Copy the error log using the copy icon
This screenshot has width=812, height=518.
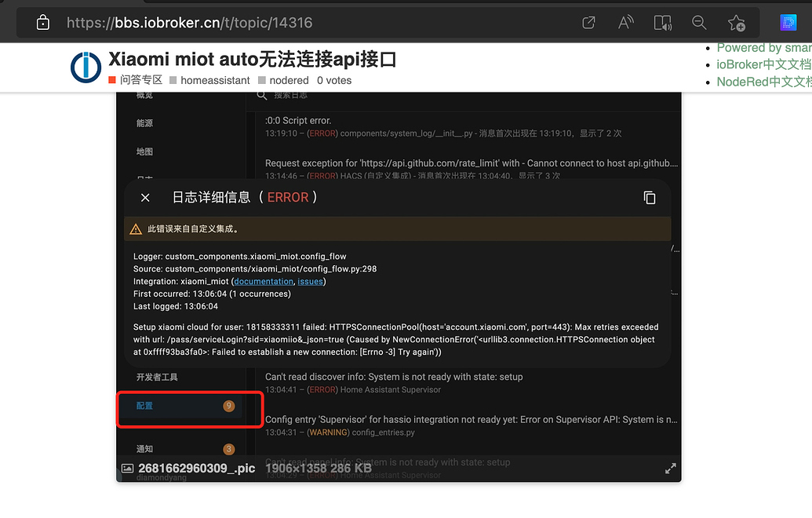(650, 197)
